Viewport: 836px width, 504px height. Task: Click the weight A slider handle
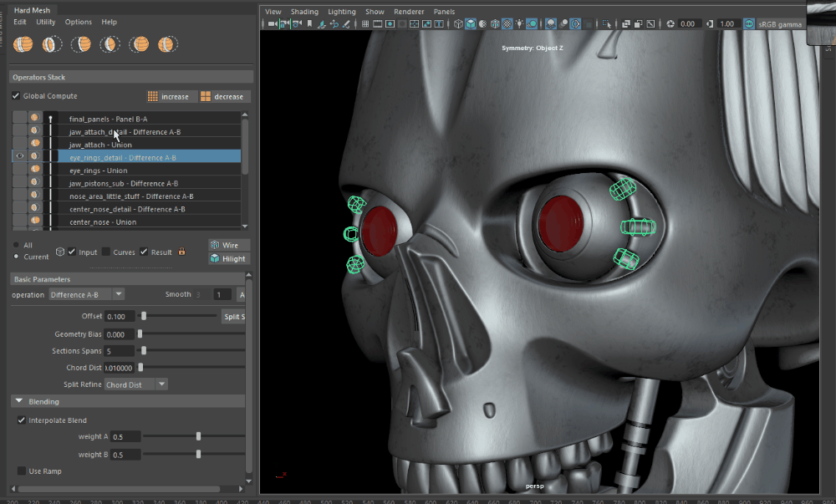point(198,436)
